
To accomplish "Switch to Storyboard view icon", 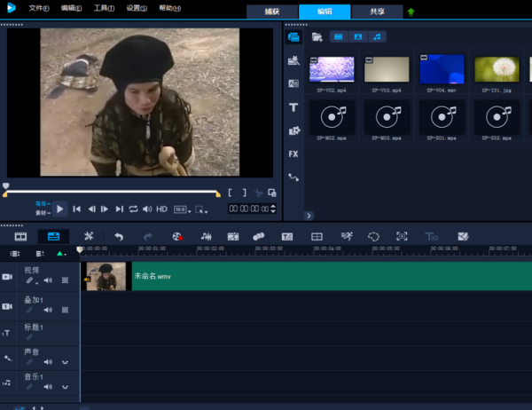I will click(20, 236).
